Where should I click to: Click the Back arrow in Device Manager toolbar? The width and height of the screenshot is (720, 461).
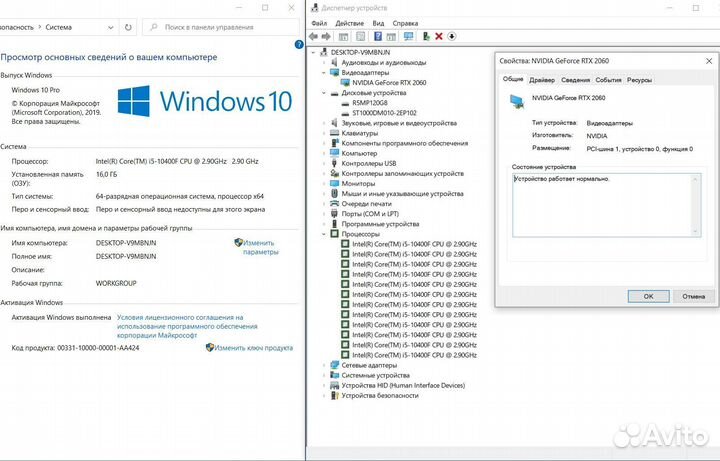[314, 36]
